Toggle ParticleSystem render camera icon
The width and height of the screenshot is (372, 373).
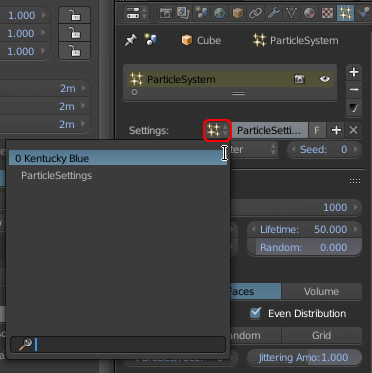(299, 79)
